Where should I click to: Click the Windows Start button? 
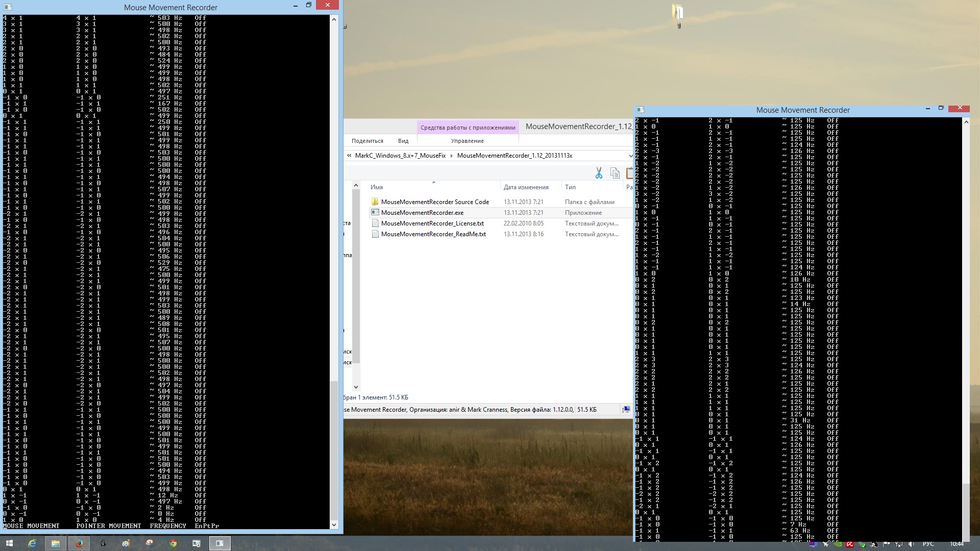pos(9,543)
